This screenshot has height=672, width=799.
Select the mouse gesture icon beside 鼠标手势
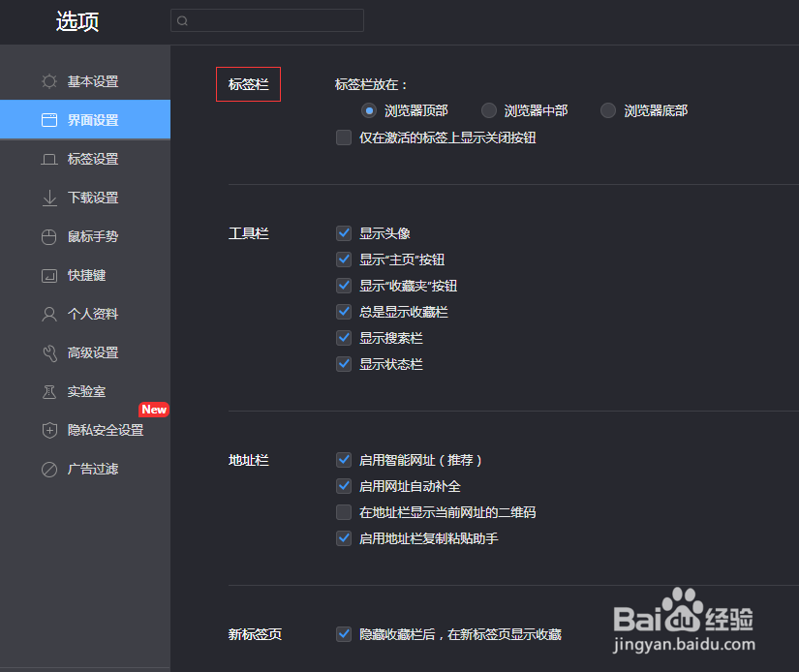click(49, 236)
